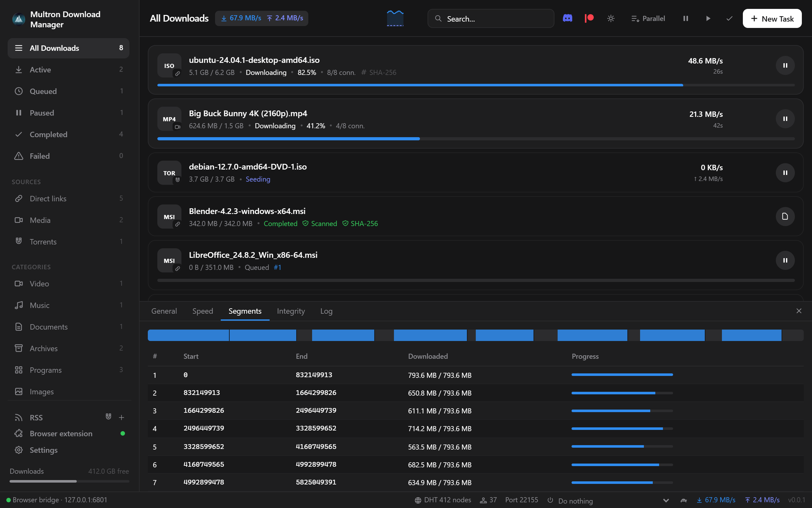Open Settings from the sidebar
Viewport: 812px width, 508px height.
click(x=69, y=450)
